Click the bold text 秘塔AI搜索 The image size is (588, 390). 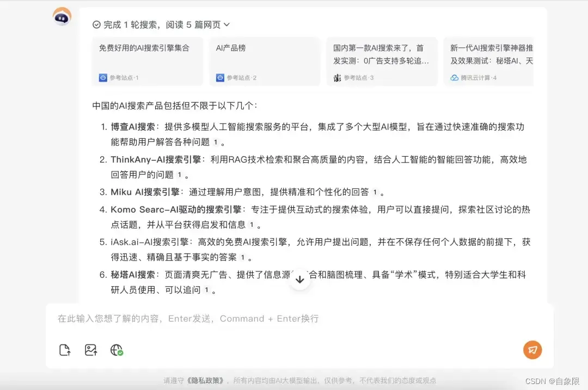133,275
